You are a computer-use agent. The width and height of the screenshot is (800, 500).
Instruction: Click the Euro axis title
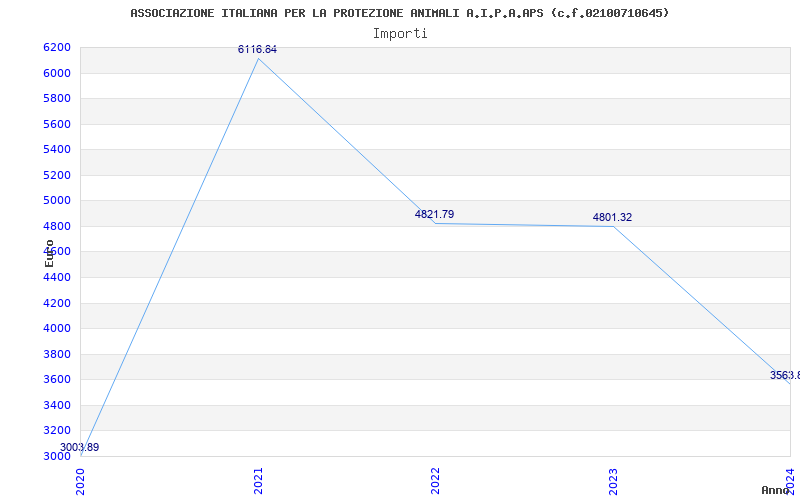coord(49,253)
